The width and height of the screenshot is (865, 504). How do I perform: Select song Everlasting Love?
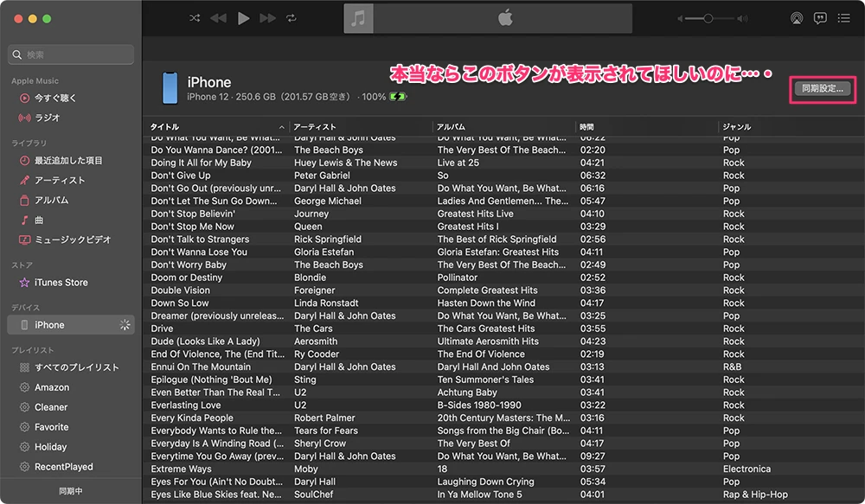point(185,405)
